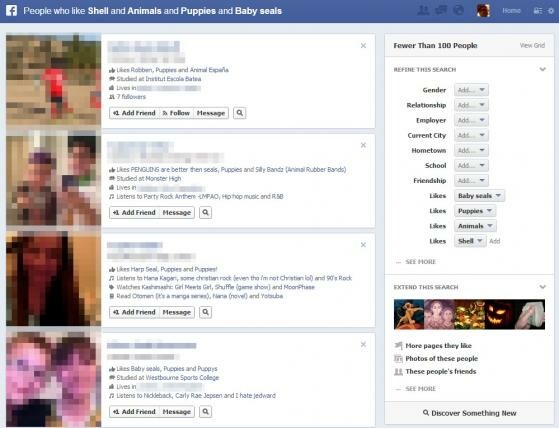The width and height of the screenshot is (559, 428).
Task: Switch to View Grid
Action: [x=532, y=45]
